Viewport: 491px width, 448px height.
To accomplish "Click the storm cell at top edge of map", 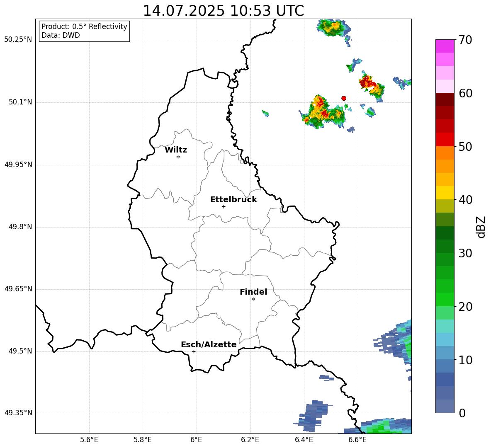I will 334,29.
